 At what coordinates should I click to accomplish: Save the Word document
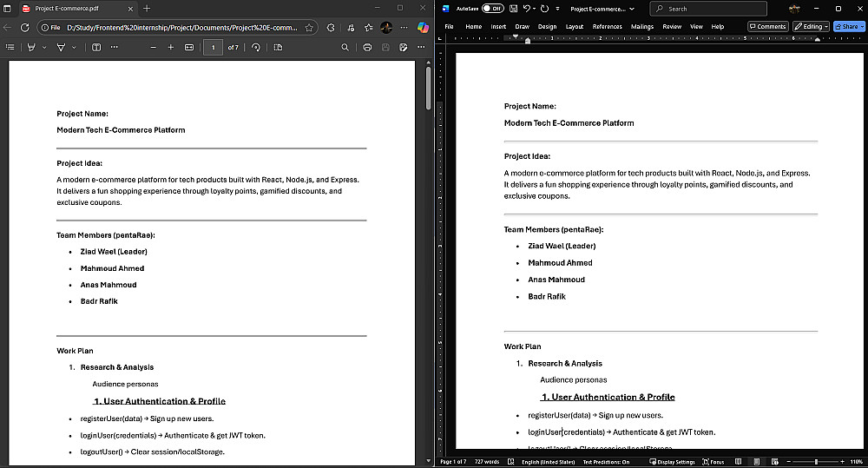click(513, 9)
